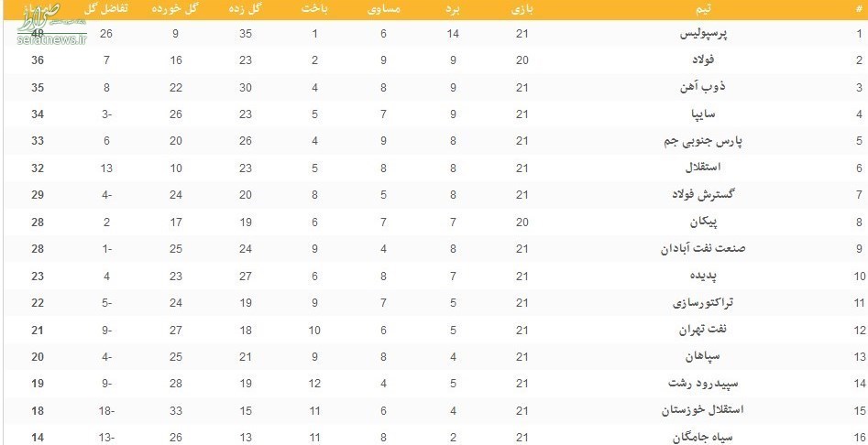Image resolution: width=868 pixels, height=445 pixels.
Task: Select the تراکتورسازی team name
Action: [704, 303]
